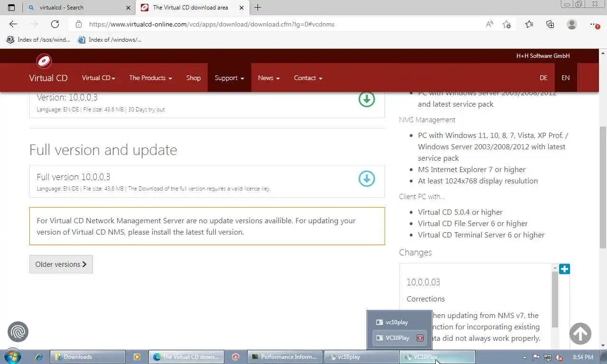Image resolution: width=607 pixels, height=364 pixels.
Task: Switch to the virtualcd Search tab
Action: click(79, 8)
